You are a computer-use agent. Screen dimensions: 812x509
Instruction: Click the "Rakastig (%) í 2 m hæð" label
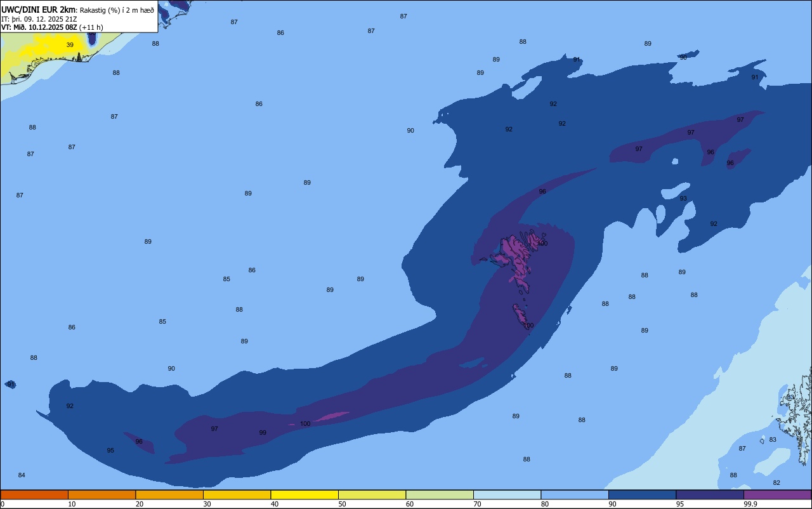click(x=117, y=10)
